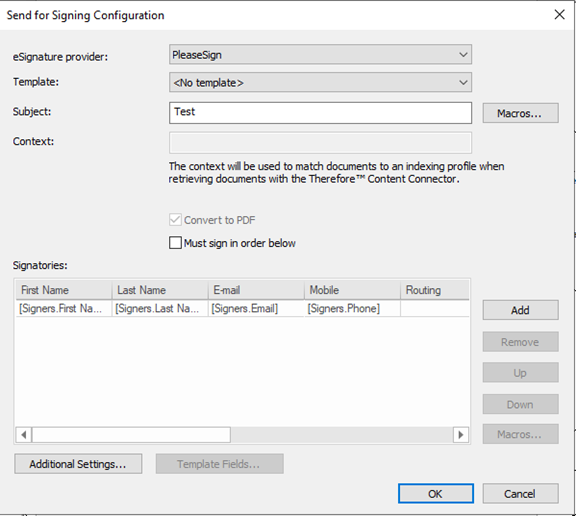Confirm with the OK button
Screen dimensions: 576x516
(x=436, y=494)
